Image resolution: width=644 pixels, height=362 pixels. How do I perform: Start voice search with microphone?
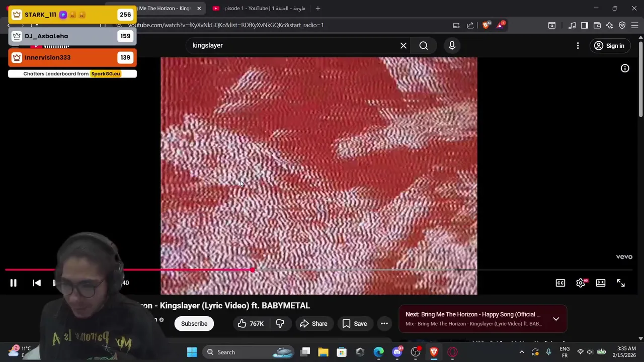452,46
